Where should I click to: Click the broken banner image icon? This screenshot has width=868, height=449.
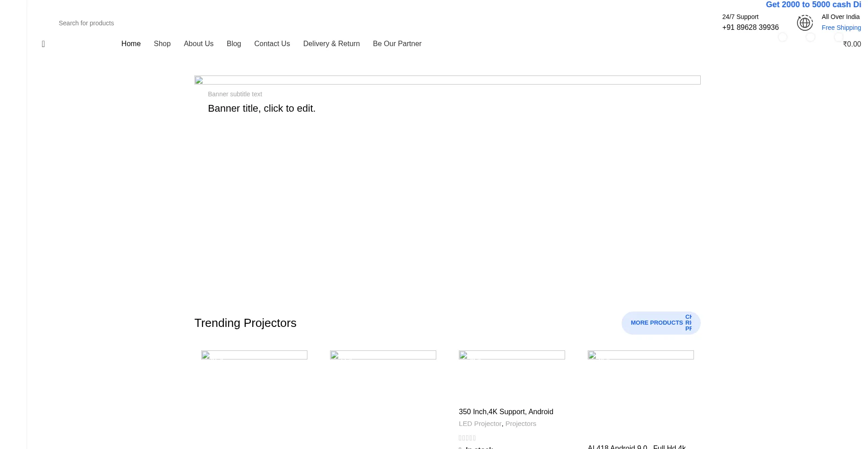tap(199, 80)
